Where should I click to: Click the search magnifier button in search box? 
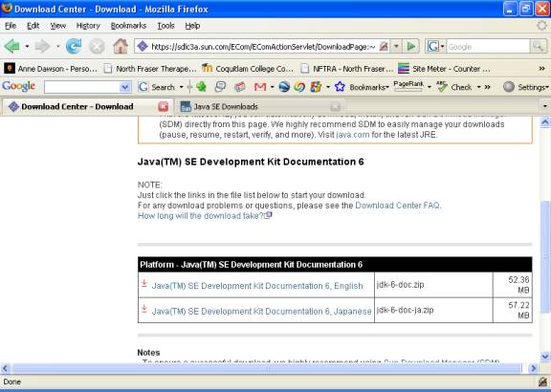pyautogui.click(x=538, y=46)
